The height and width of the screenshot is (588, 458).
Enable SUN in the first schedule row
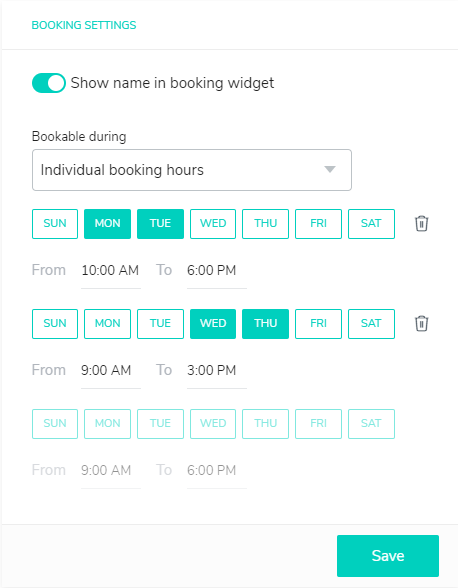tap(55, 224)
